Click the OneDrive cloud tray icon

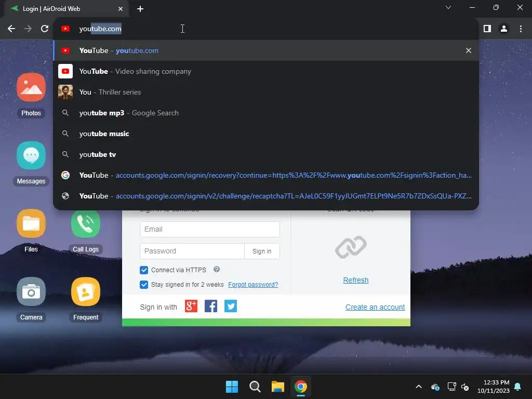tap(435, 387)
